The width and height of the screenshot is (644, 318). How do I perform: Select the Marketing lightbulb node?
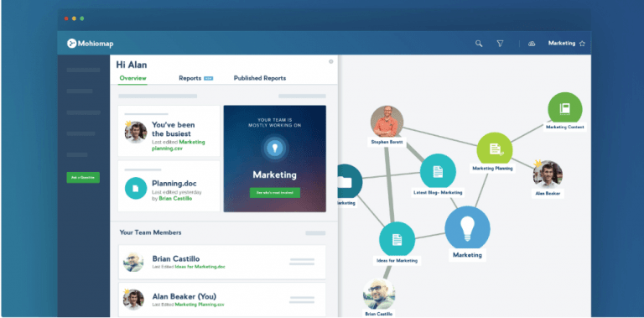467,228
